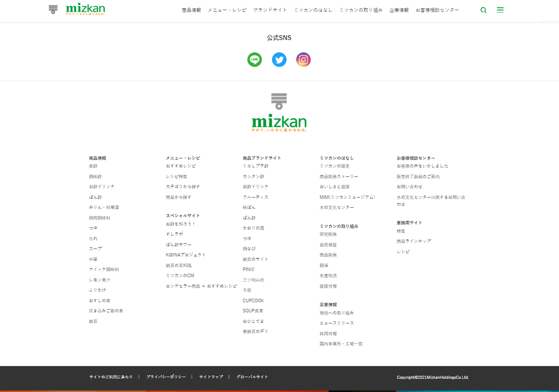Click the 鍋用調味料 link
The height and width of the screenshot is (392, 559).
(99, 218)
